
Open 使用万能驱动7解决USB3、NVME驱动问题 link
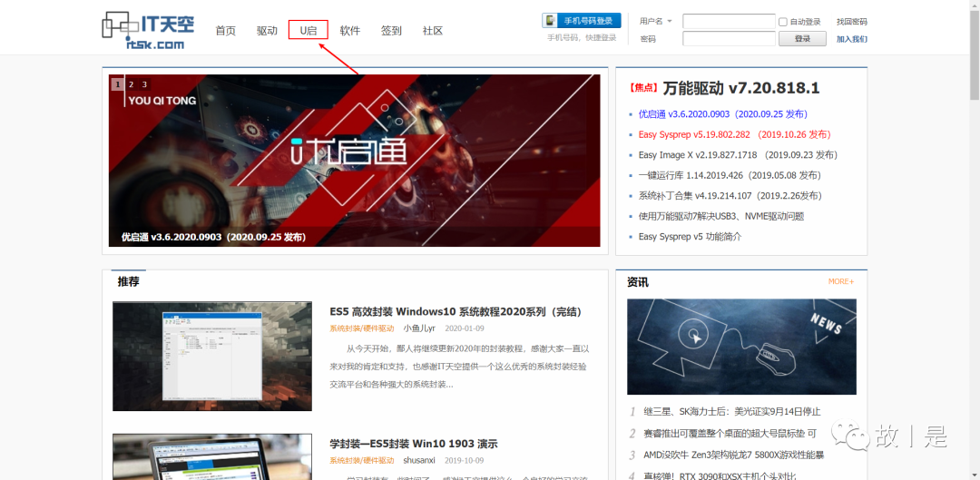point(720,216)
